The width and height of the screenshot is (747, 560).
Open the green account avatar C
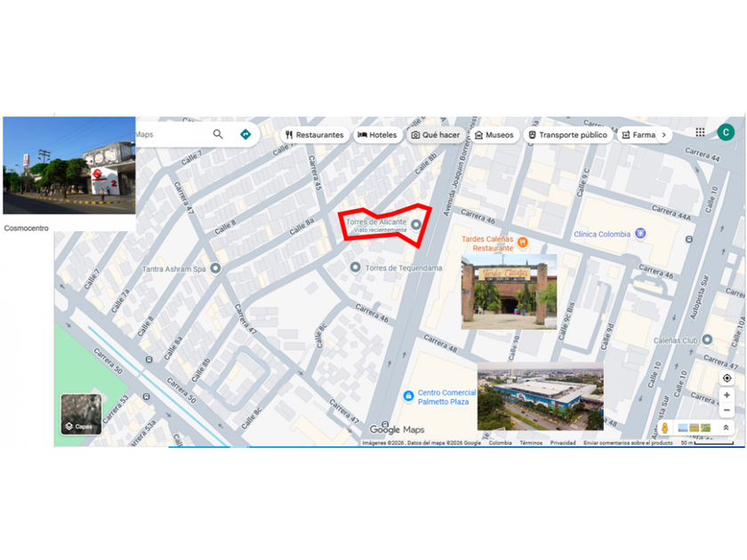(x=726, y=132)
